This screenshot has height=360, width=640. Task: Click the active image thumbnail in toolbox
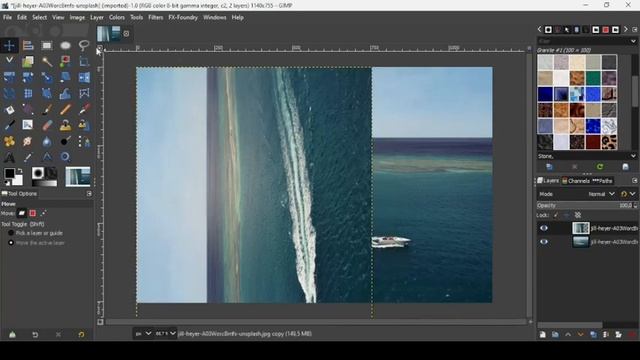point(78,176)
